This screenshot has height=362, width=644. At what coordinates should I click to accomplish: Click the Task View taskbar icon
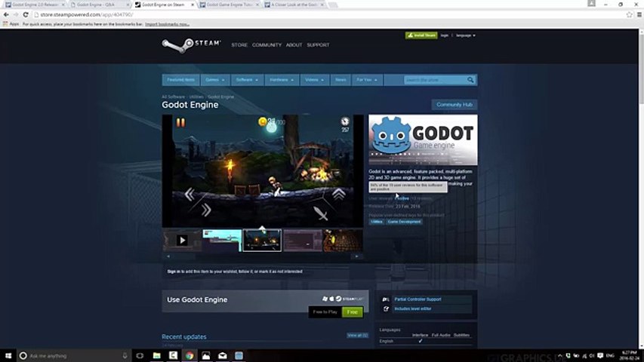coord(140,355)
